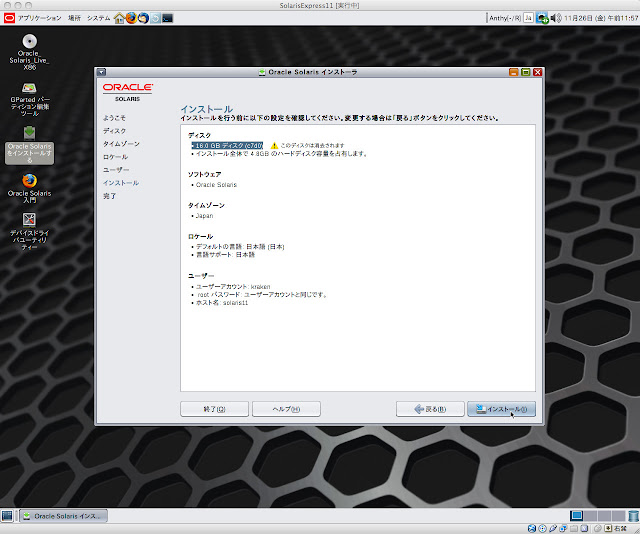Image resolution: width=640 pixels, height=534 pixels.
Task: Click the VirtualBox shared folders status icon
Action: coord(574,528)
